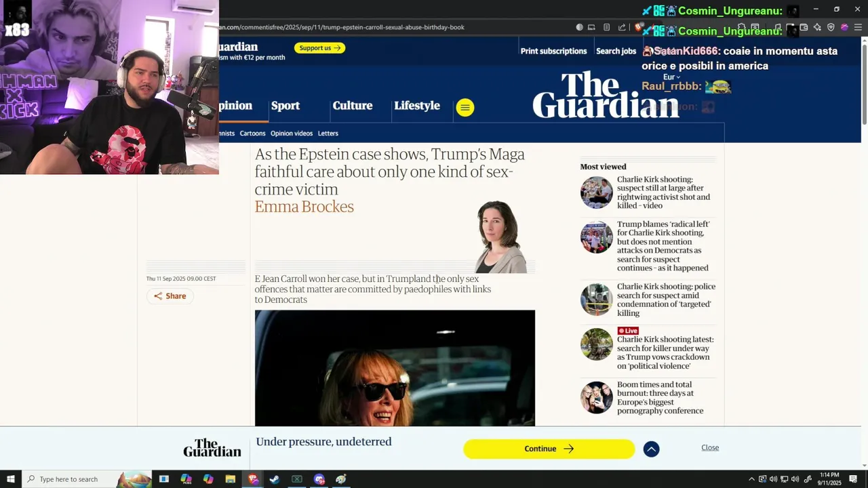Click Close link on the bottom banner
This screenshot has height=488, width=868.
point(710,447)
